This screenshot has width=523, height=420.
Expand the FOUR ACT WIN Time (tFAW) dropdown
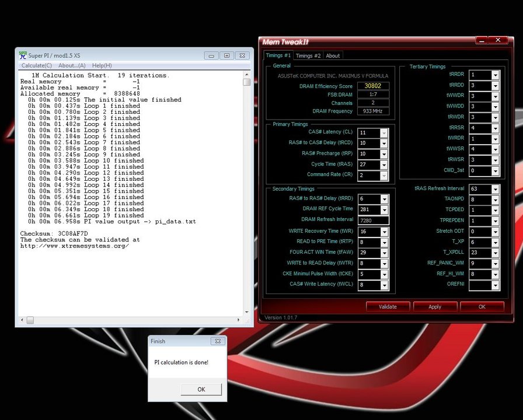(384, 253)
